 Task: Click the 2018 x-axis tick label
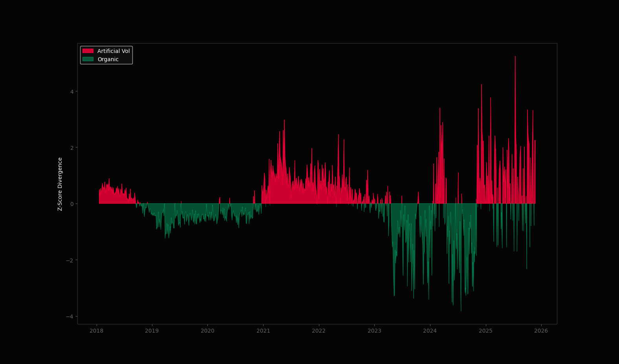pyautogui.click(x=97, y=331)
